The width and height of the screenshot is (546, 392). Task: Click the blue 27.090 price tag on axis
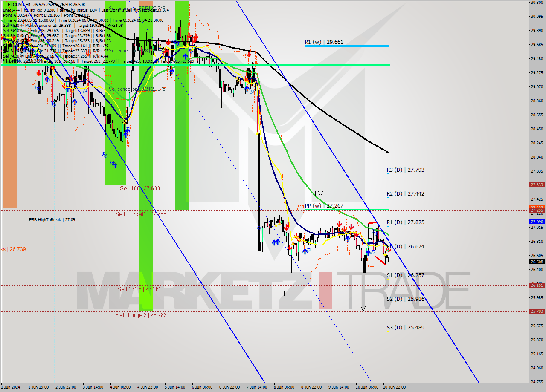[x=537, y=222]
